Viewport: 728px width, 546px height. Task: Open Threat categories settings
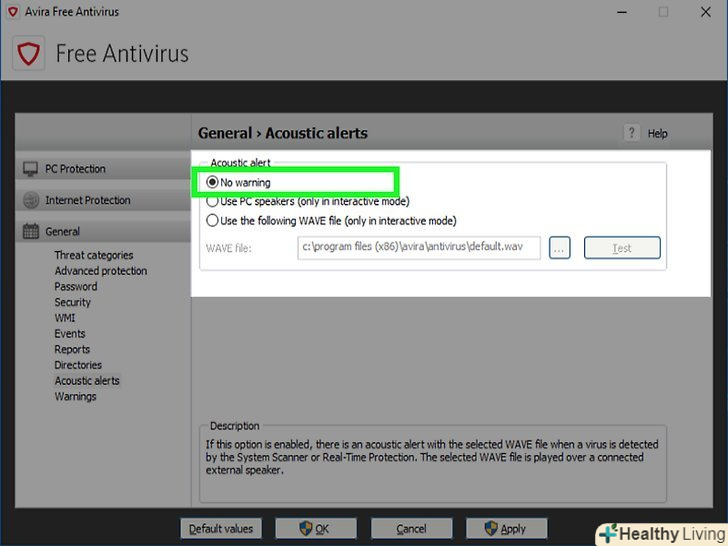[94, 255]
